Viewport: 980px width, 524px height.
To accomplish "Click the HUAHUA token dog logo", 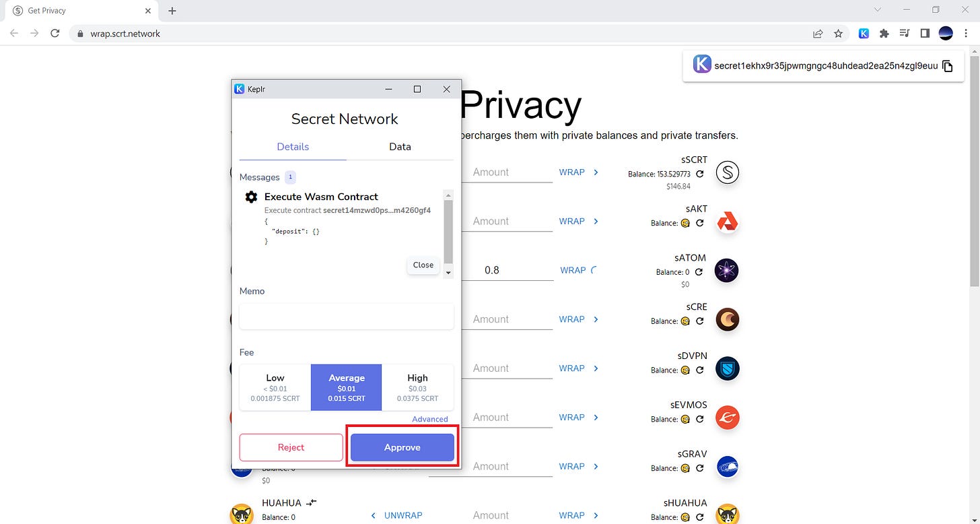I will pyautogui.click(x=243, y=515).
